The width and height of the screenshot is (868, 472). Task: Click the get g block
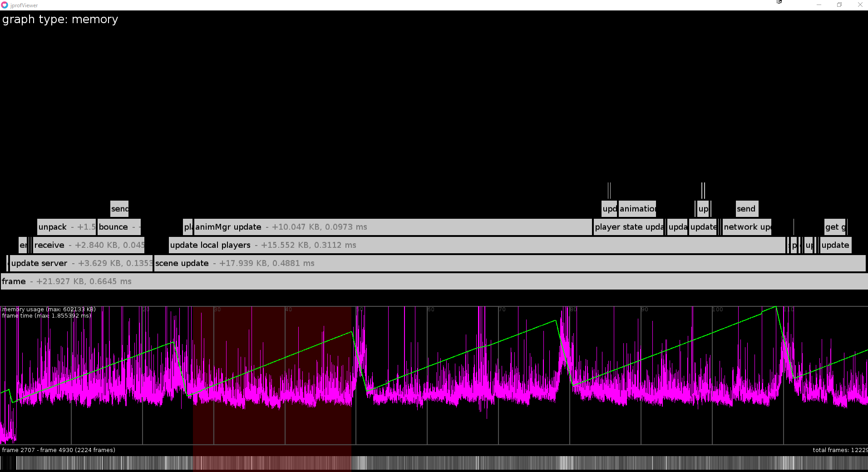835,227
